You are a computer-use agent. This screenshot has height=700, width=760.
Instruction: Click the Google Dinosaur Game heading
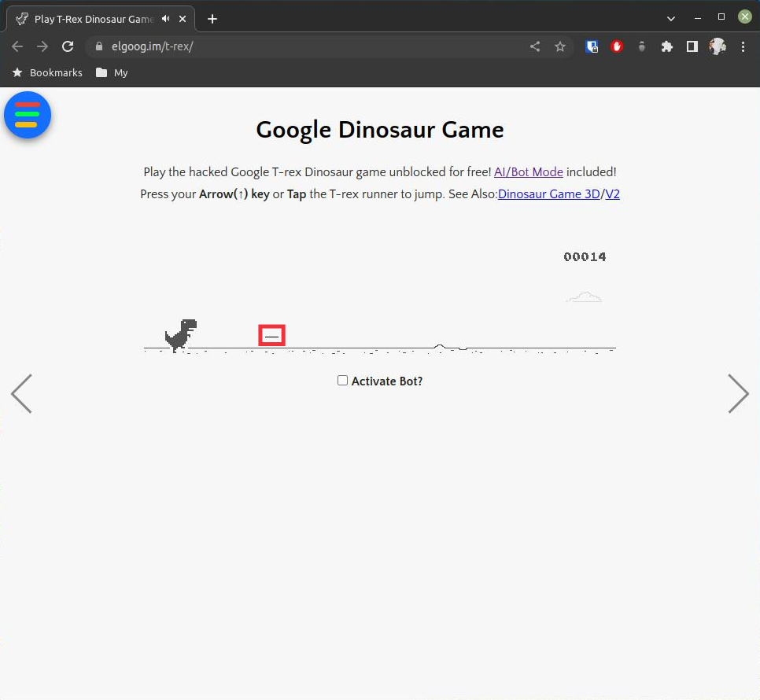coord(380,130)
